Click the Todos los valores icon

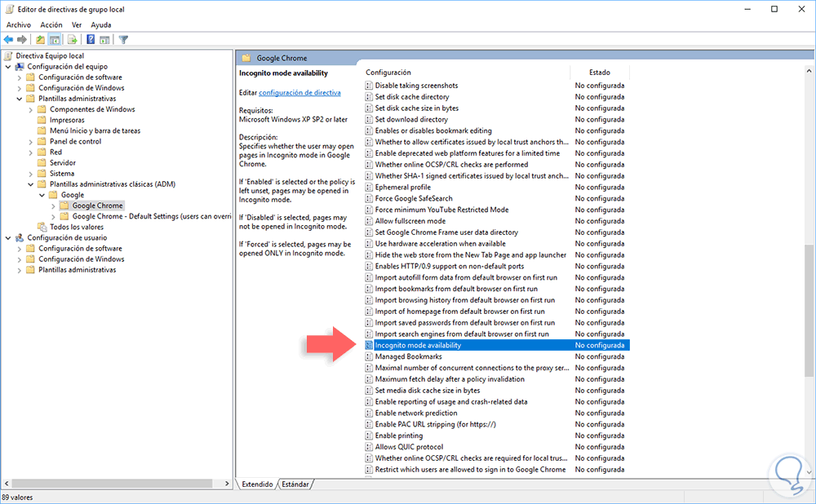click(42, 227)
